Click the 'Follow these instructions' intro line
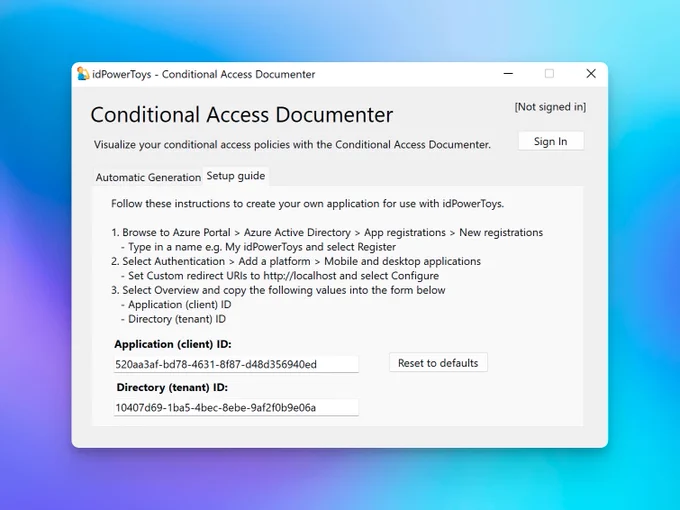 pos(307,203)
